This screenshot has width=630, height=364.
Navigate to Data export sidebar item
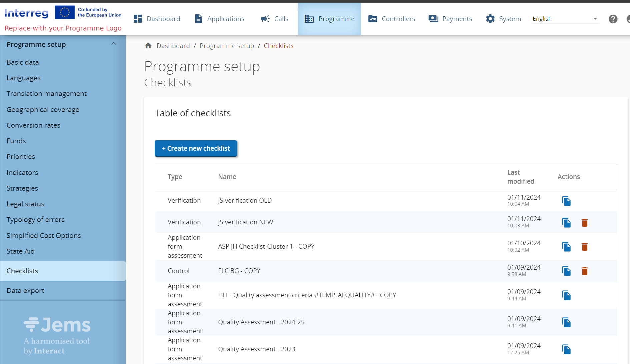25,291
